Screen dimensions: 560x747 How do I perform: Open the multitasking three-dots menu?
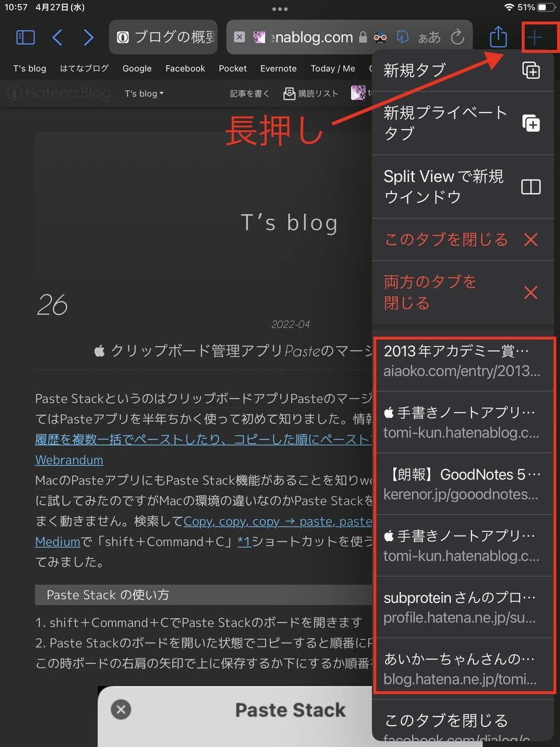[x=280, y=9]
